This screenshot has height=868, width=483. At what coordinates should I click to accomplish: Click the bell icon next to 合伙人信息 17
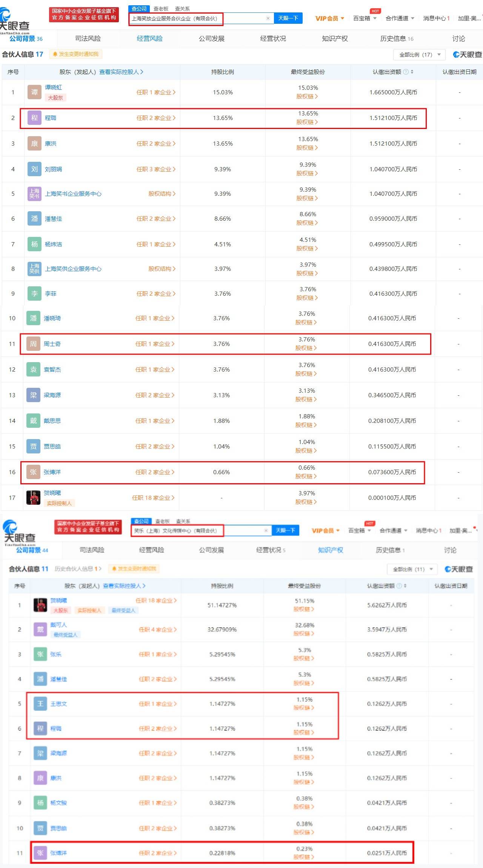pyautogui.click(x=55, y=54)
